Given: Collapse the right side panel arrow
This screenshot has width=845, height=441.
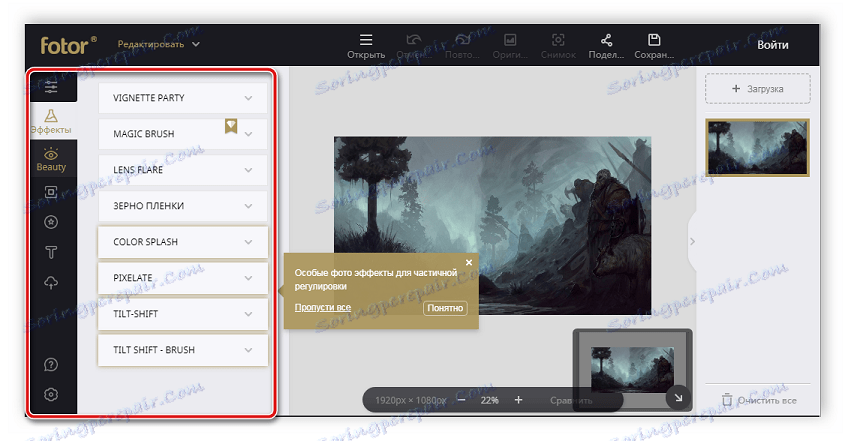Looking at the screenshot, I should pos(692,242).
